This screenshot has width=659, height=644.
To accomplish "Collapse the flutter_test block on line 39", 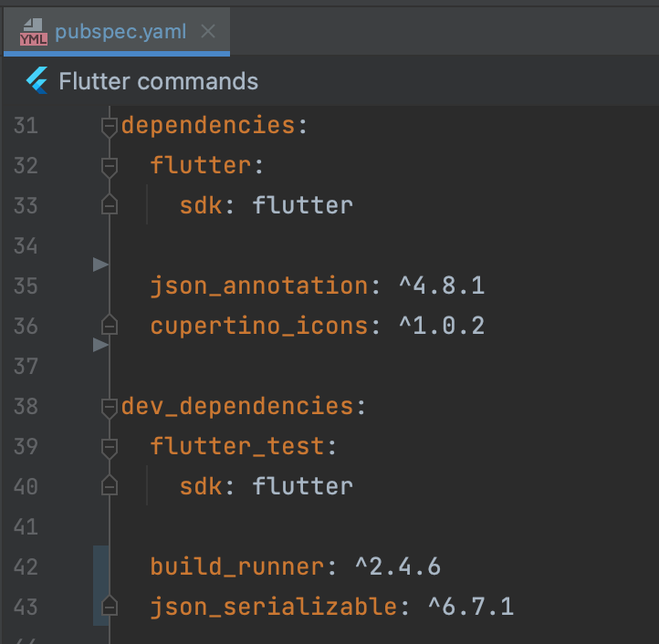I will tap(110, 448).
